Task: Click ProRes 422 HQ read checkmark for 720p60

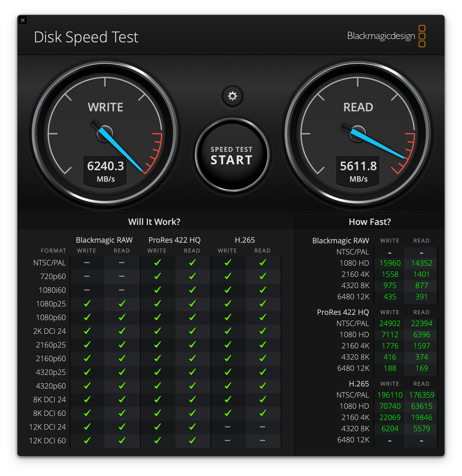Action: pos(192,276)
